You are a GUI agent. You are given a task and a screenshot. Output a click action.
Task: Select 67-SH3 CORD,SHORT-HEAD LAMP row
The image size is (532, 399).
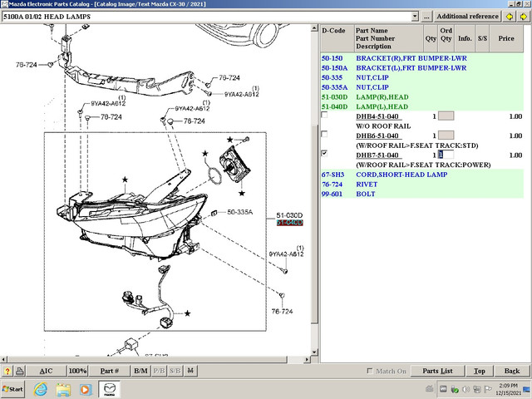pos(421,175)
